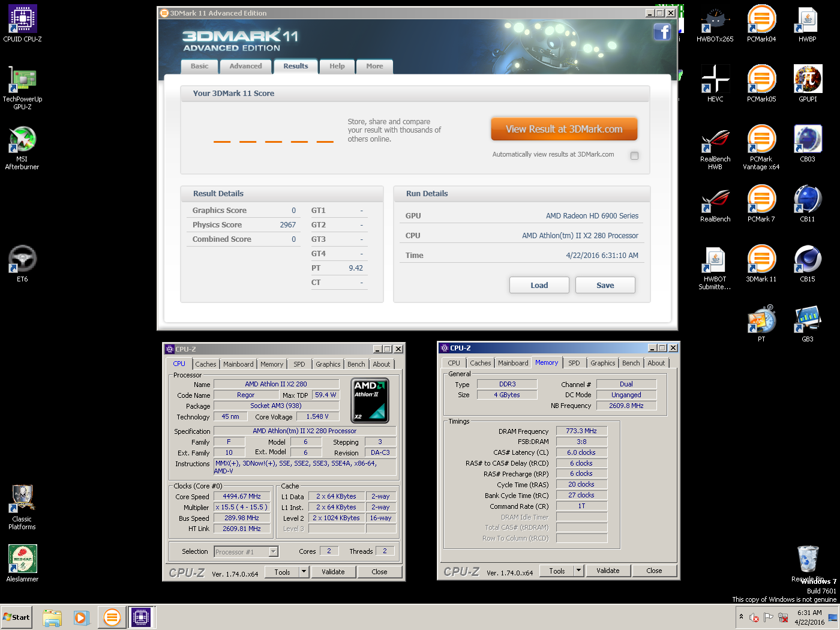Open the taskbar clock showing 6:31 AM
This screenshot has width=840, height=630.
pyautogui.click(x=809, y=617)
